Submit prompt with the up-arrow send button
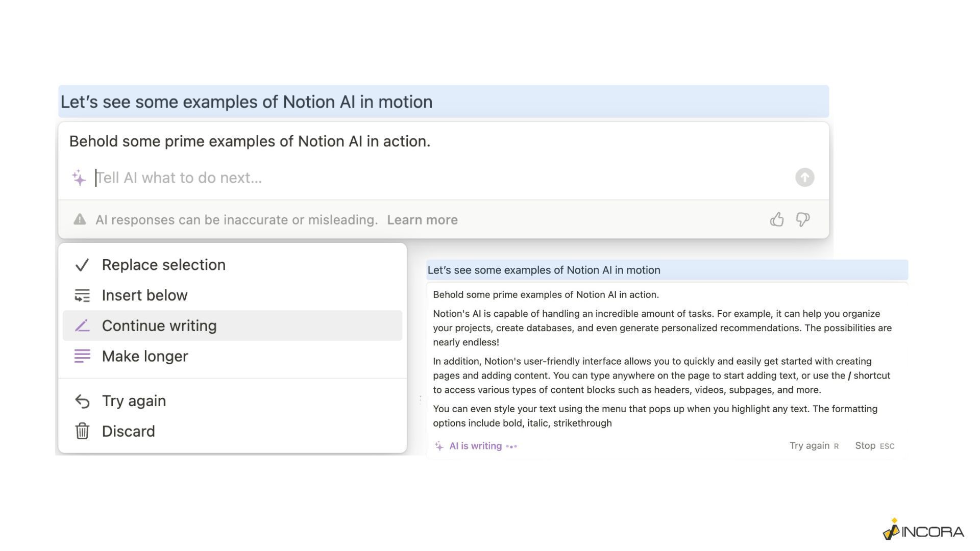Viewport: 980px width, 551px height. click(x=804, y=178)
